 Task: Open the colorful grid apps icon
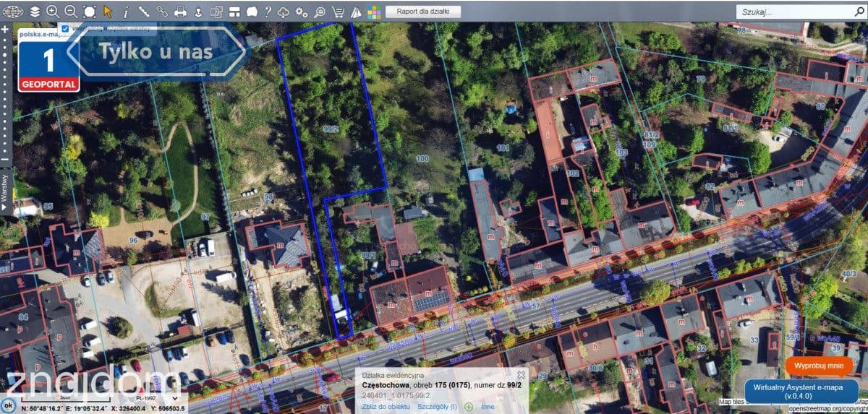point(373,11)
